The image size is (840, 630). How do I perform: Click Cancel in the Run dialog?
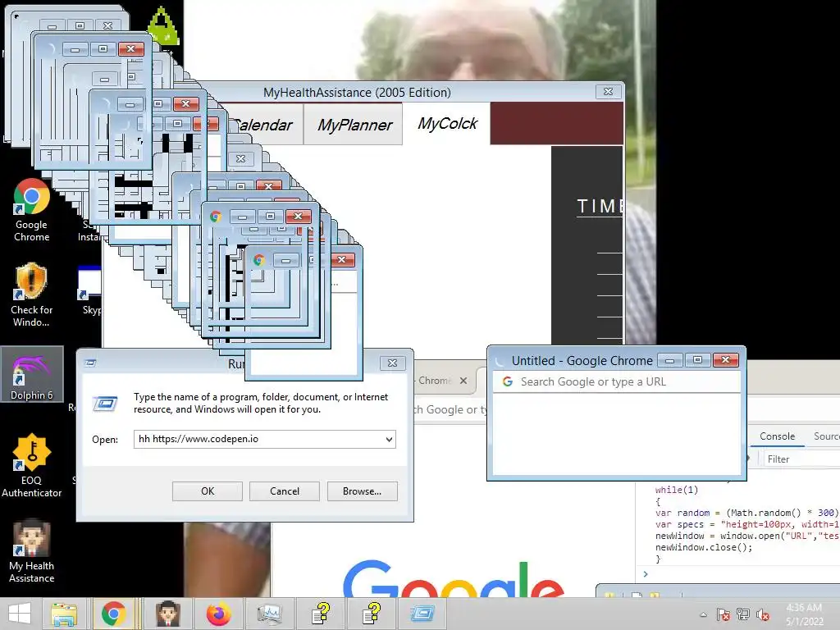pos(285,491)
